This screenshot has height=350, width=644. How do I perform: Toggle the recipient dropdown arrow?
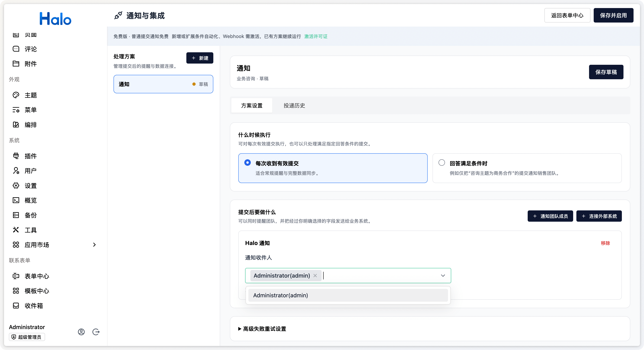click(443, 276)
